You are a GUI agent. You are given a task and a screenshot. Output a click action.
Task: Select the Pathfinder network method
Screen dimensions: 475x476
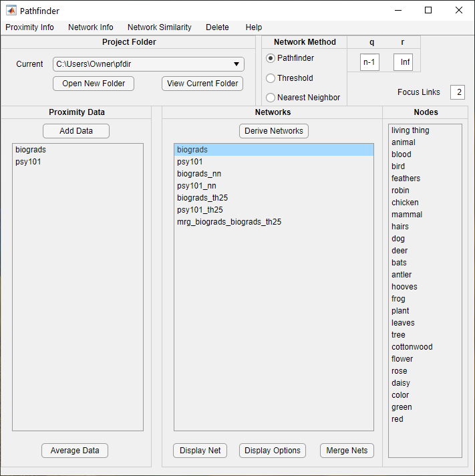(271, 58)
